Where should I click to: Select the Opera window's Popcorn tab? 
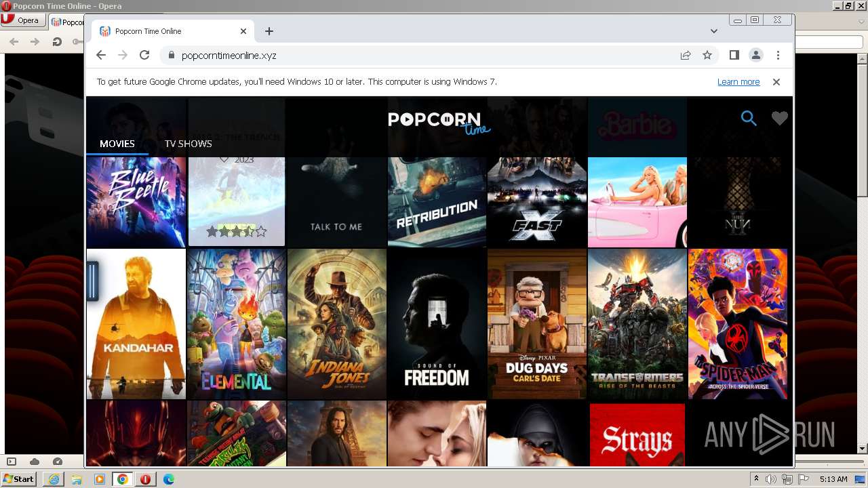pos(66,21)
